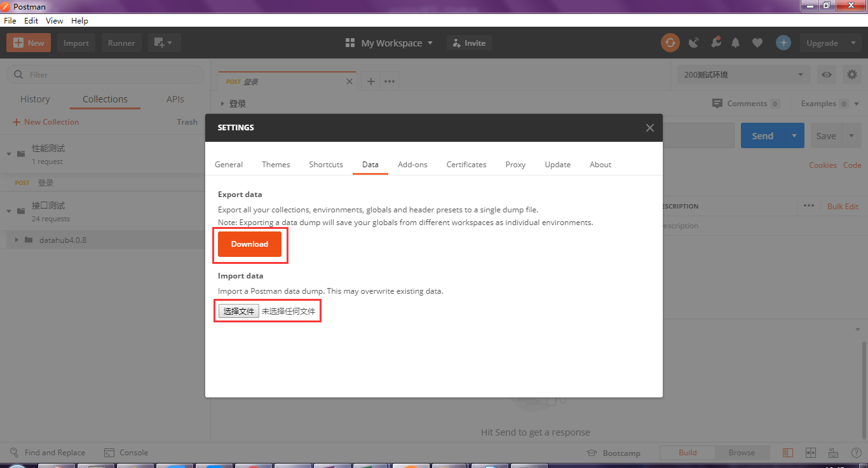Close the Settings dialog with X
This screenshot has width=868, height=468.
coord(649,128)
